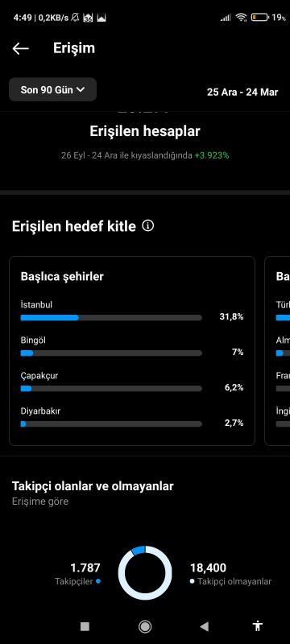Show the partially visible countries card

pyautogui.click(x=277, y=351)
